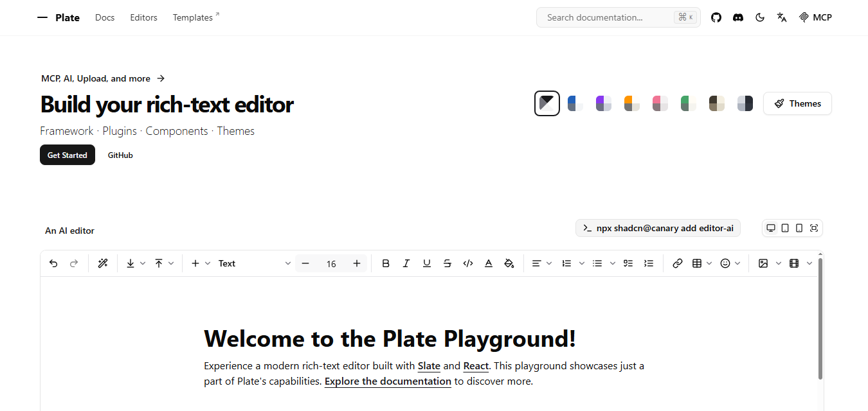Image resolution: width=868 pixels, height=411 pixels.
Task: Open the Templates external link
Action: [x=196, y=17]
